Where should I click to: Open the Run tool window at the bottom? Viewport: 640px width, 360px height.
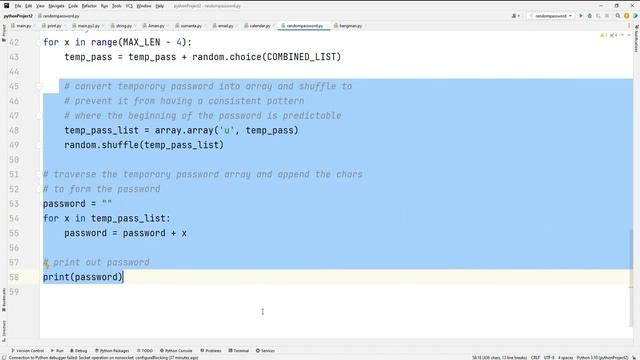point(57,351)
